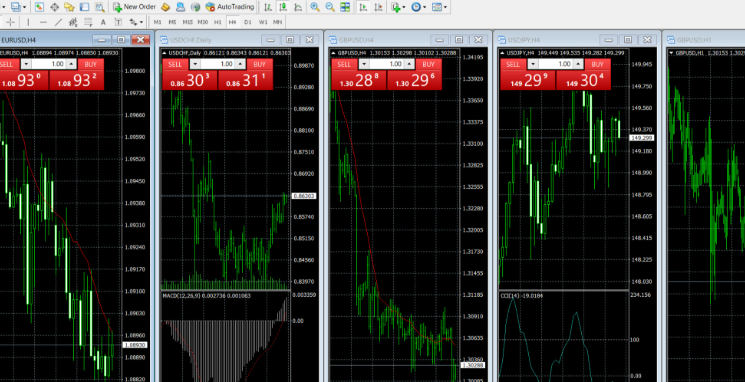The height and width of the screenshot is (382, 745).
Task: Switch to M5 timeframe
Action: tap(172, 22)
